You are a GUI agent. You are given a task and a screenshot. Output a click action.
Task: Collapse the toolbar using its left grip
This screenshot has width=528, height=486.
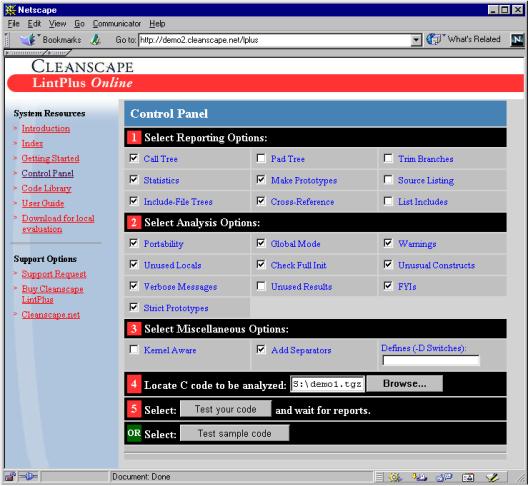6,40
